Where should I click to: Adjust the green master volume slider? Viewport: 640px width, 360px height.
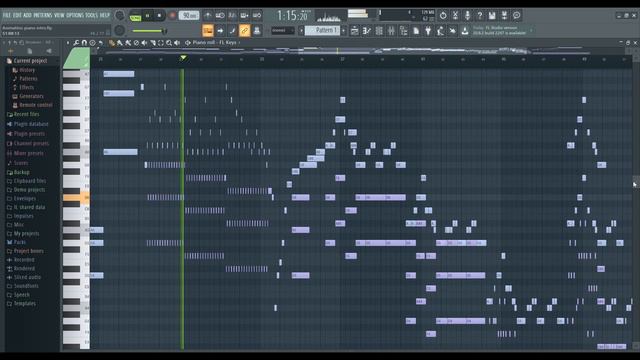click(149, 31)
